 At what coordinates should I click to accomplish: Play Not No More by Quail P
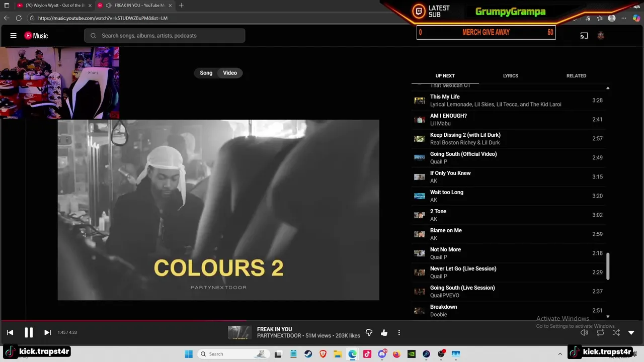[x=509, y=253]
